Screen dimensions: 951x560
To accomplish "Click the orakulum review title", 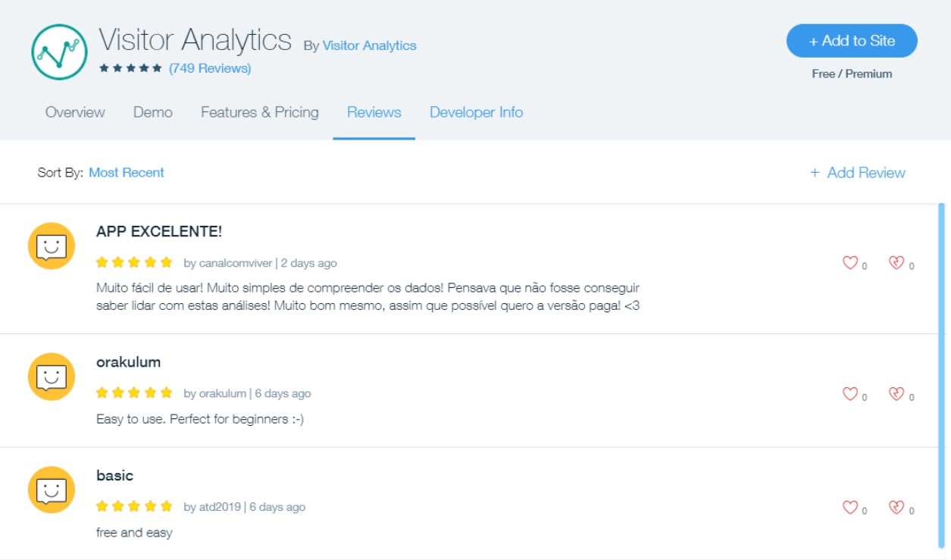I will pyautogui.click(x=129, y=362).
